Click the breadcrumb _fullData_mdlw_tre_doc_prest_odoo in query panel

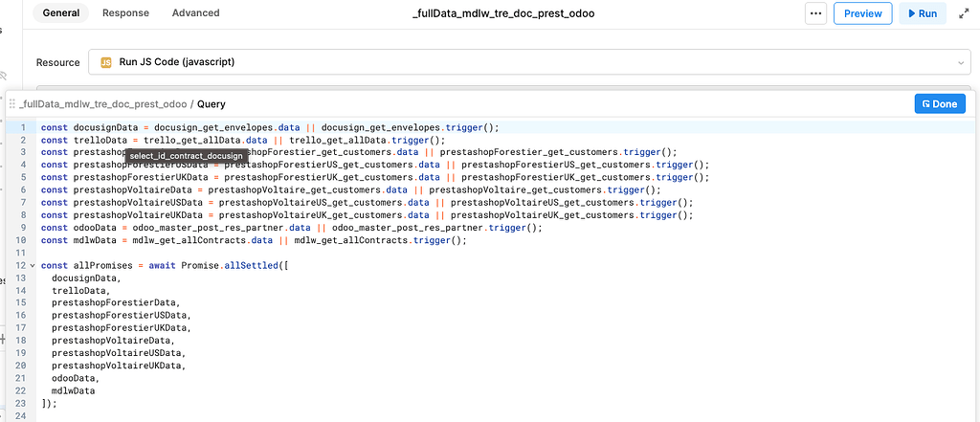pyautogui.click(x=102, y=103)
